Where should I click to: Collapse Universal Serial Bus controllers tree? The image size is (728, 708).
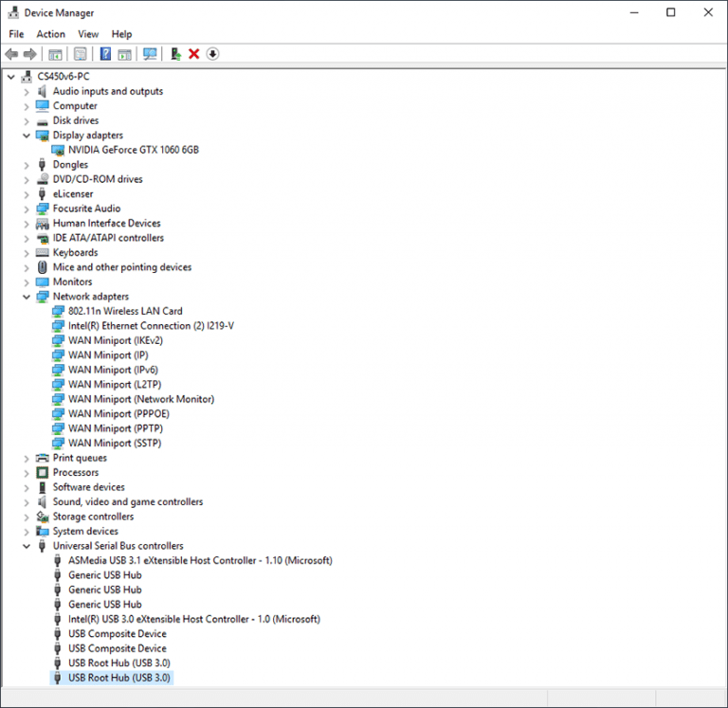pos(27,546)
